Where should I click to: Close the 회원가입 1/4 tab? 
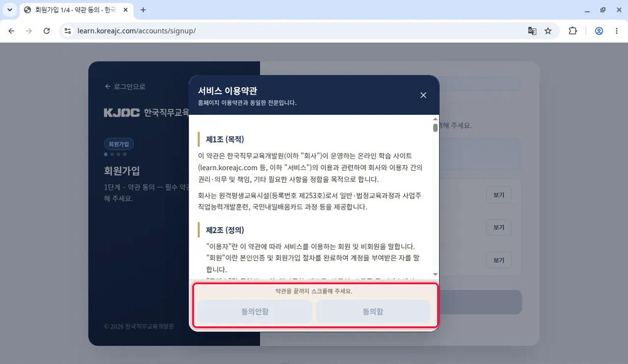point(126,10)
